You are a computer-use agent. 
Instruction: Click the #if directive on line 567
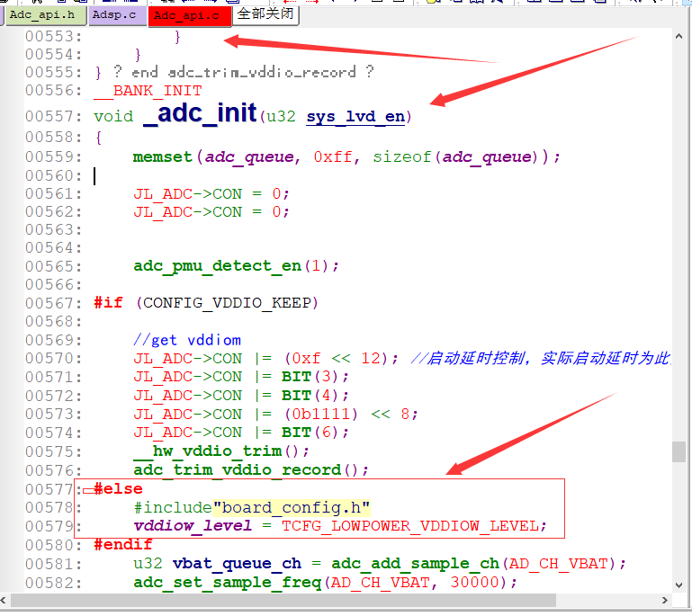(x=108, y=303)
